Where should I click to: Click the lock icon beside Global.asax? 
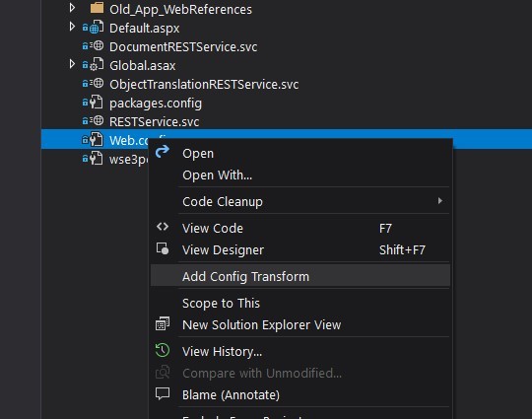85,64
